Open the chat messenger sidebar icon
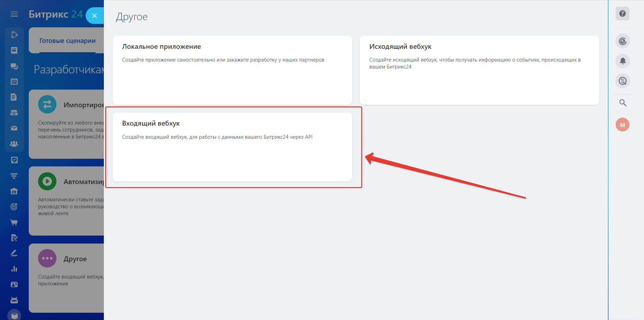Image resolution: width=644 pixels, height=320 pixels. click(14, 66)
